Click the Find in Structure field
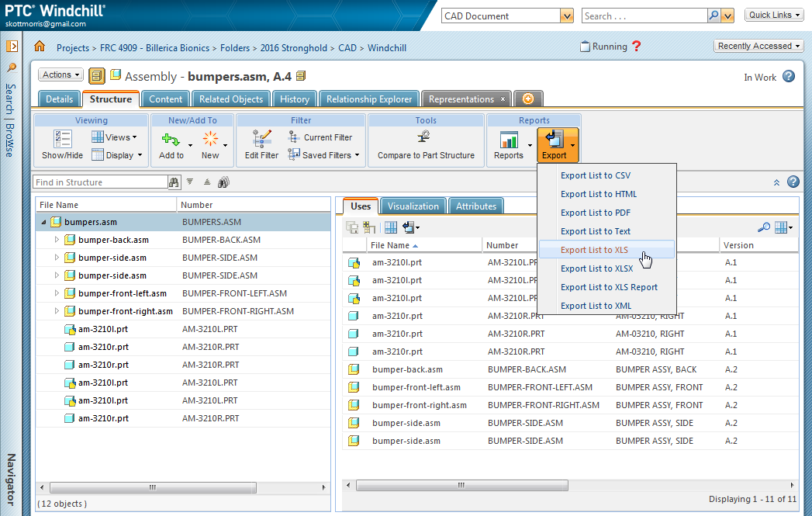812x516 pixels. pos(101,182)
